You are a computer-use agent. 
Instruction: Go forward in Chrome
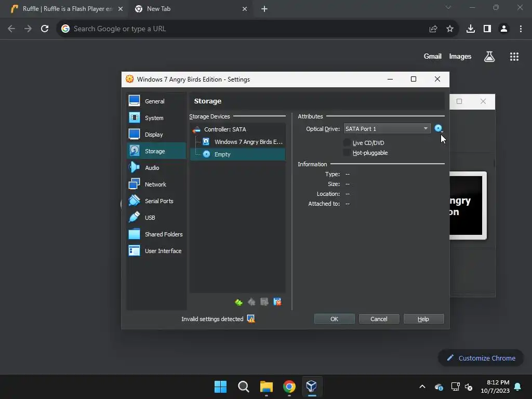28,29
